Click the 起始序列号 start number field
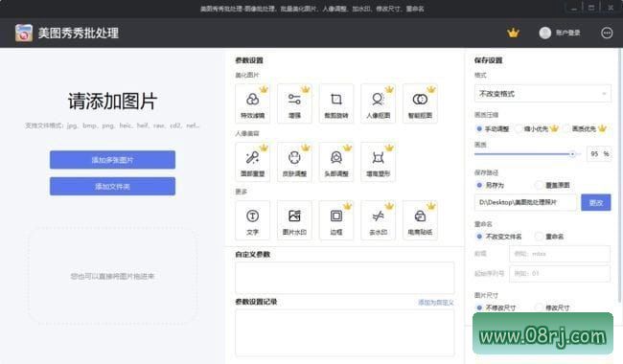This screenshot has width=623, height=364. (560, 274)
